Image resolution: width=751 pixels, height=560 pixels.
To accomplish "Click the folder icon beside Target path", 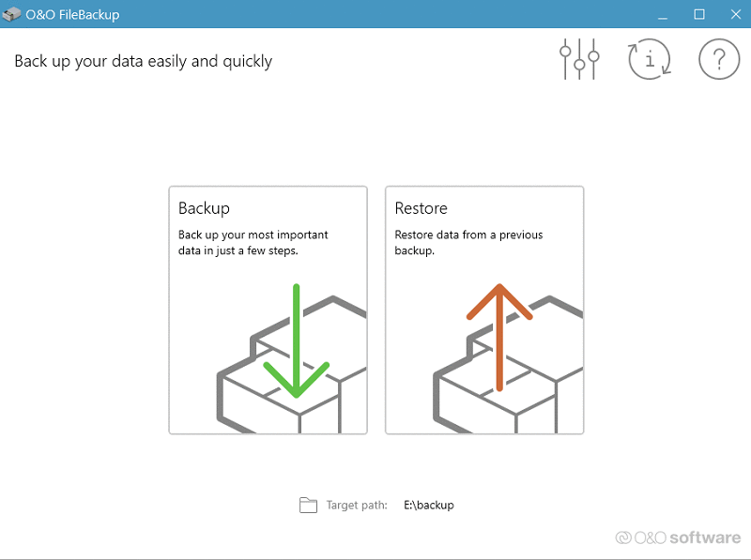I will (x=309, y=506).
